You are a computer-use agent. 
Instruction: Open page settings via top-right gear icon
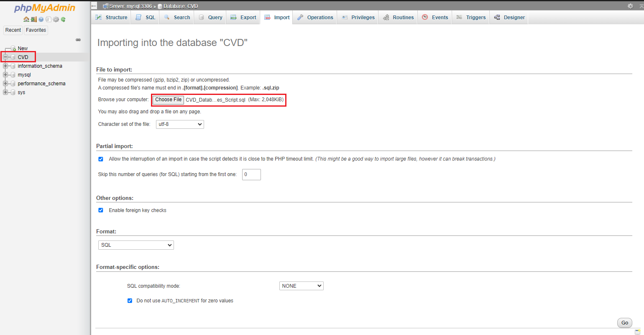(631, 6)
